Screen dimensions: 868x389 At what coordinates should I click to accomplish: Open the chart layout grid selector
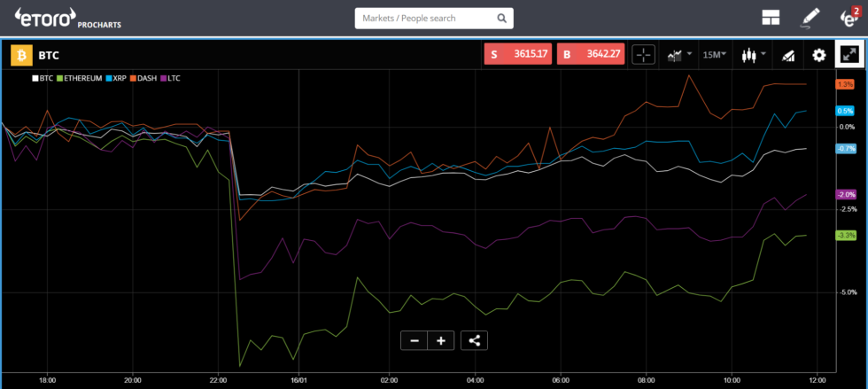pos(770,18)
